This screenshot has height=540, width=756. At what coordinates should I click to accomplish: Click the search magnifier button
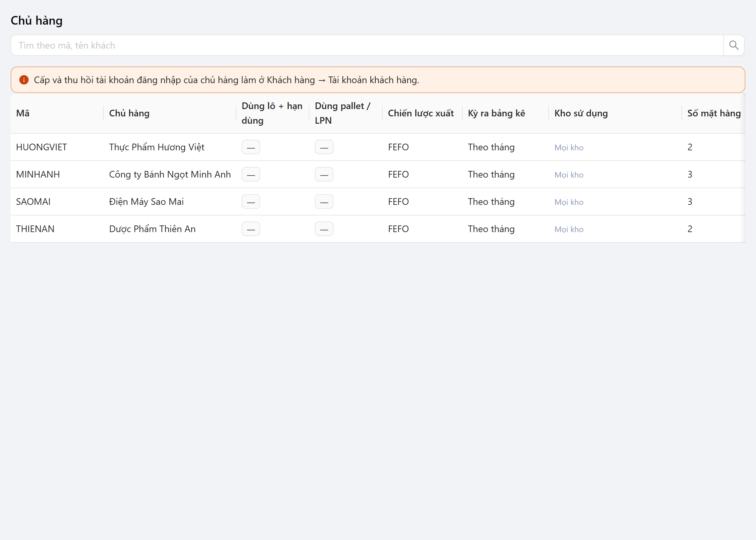(x=734, y=45)
